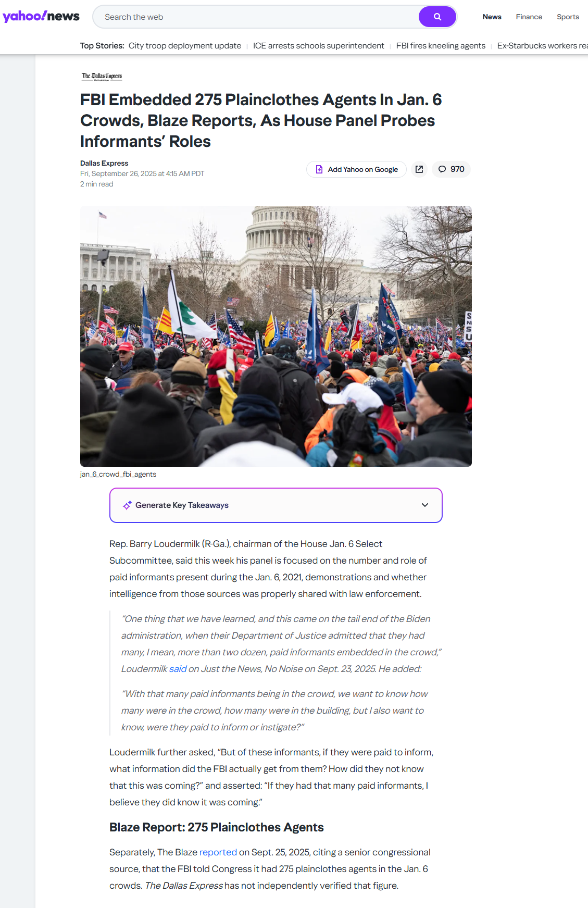588x908 pixels.
Task: Click the Add Yahoo on Google document icon
Action: pos(319,169)
